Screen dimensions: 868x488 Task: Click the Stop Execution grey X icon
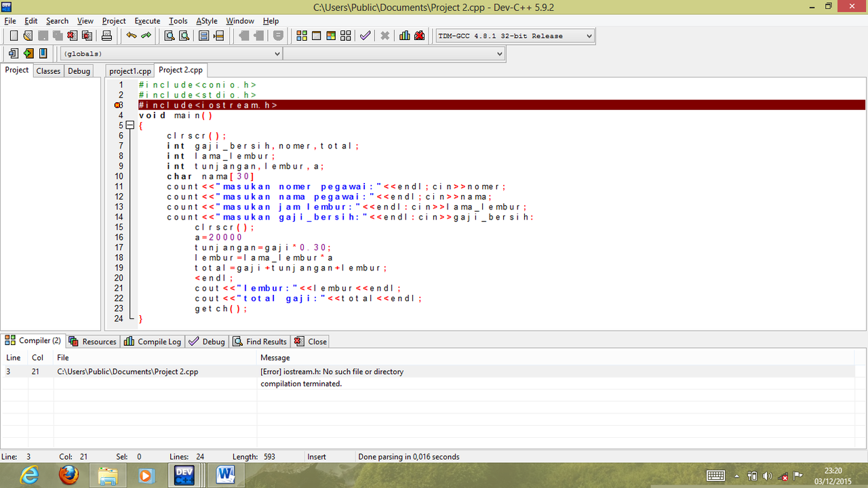click(385, 36)
